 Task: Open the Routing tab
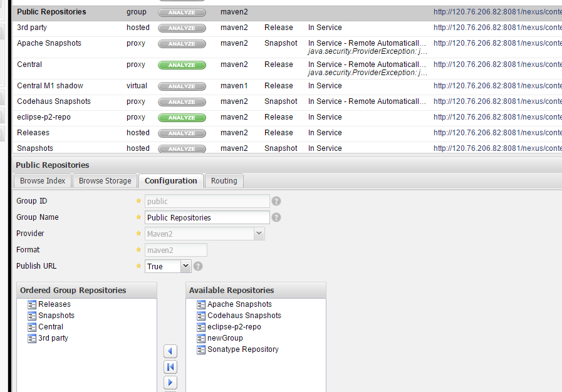pos(224,181)
